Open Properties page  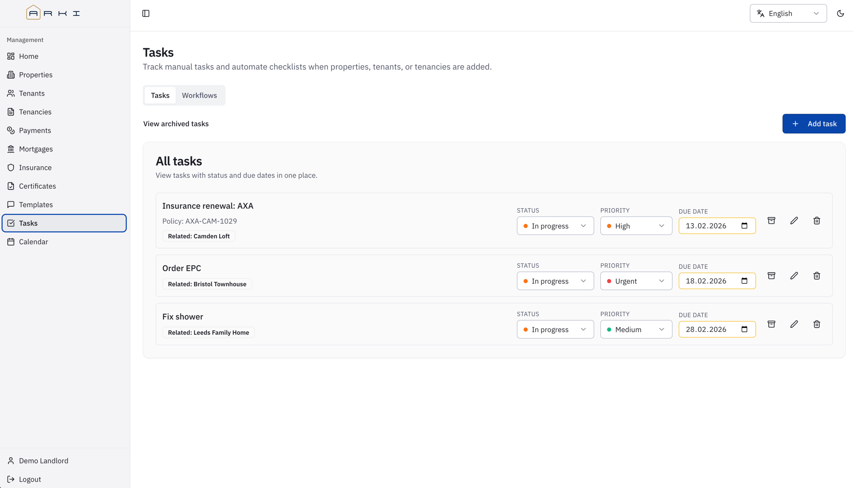click(64, 75)
